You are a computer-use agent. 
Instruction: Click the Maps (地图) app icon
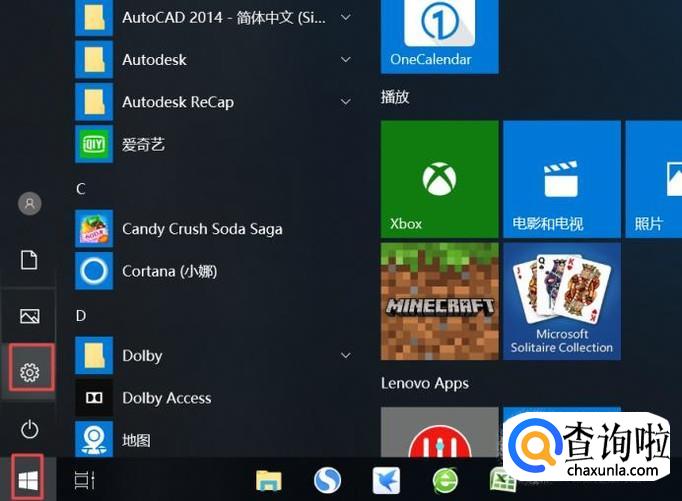tap(94, 439)
